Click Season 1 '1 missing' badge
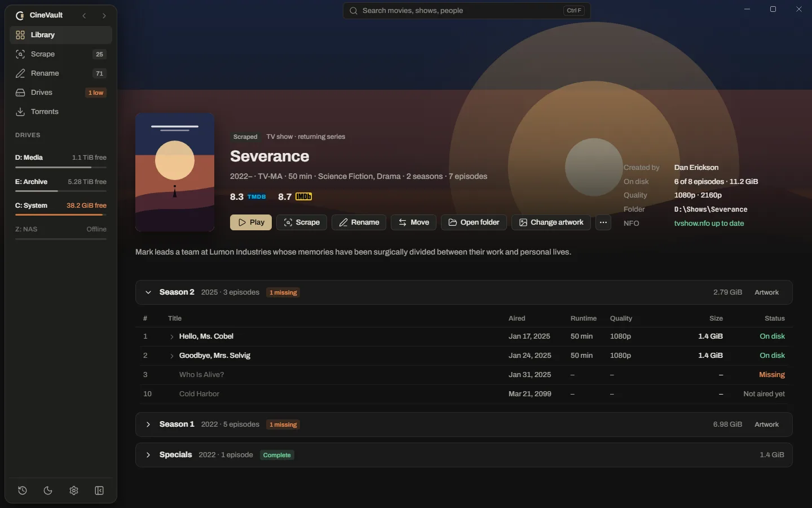Screen dimensions: 812x508 [x=283, y=424]
